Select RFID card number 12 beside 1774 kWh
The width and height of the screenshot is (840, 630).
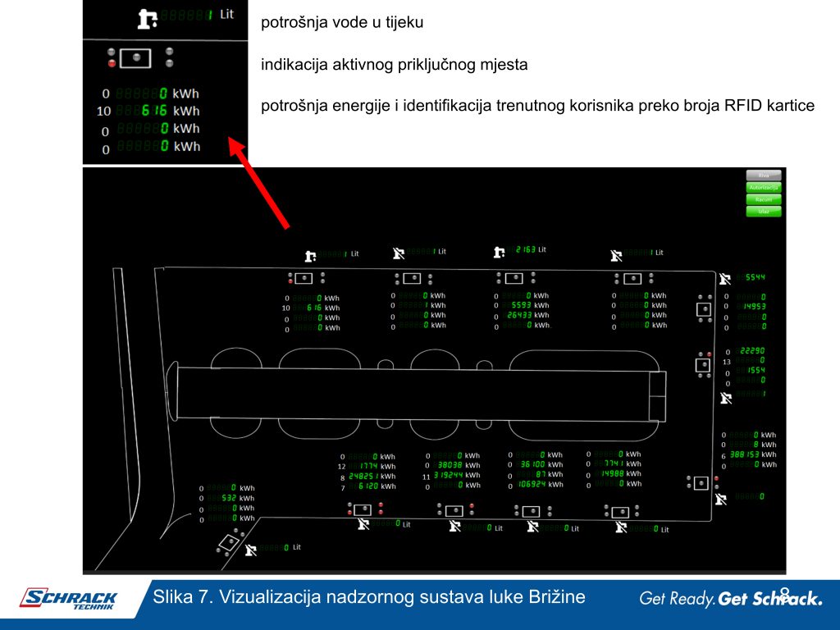(x=342, y=467)
